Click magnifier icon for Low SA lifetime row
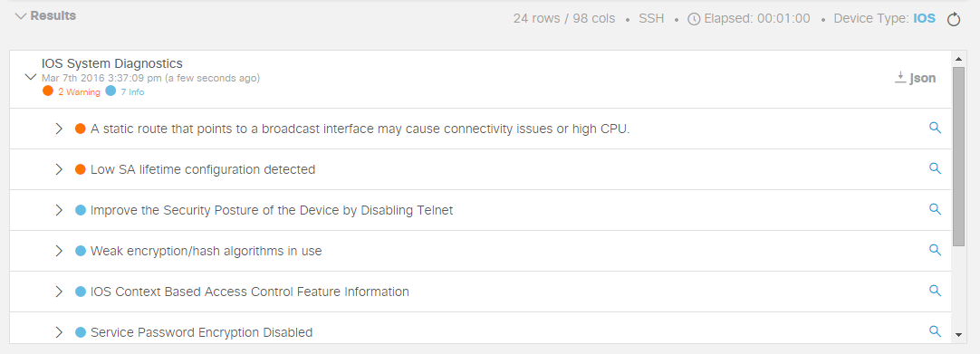Image resolution: width=980 pixels, height=354 pixels. 935,168
